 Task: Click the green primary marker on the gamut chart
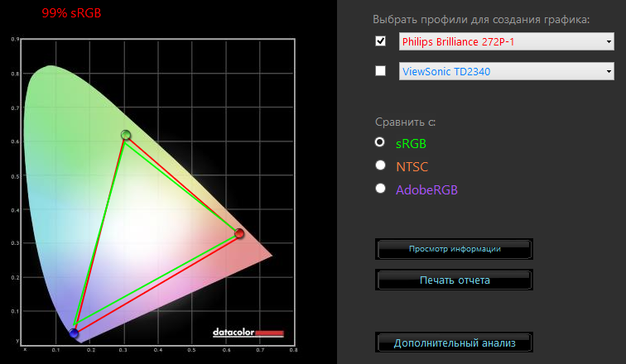point(126,135)
